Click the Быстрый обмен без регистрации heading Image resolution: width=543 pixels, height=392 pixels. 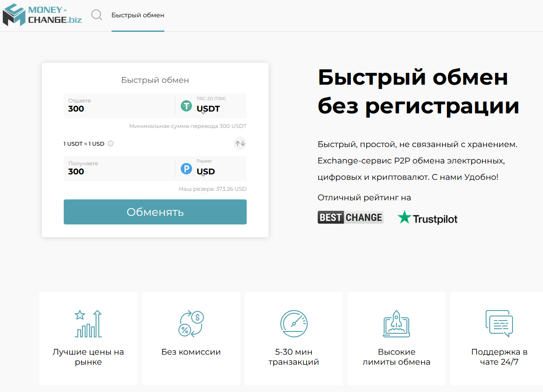418,92
